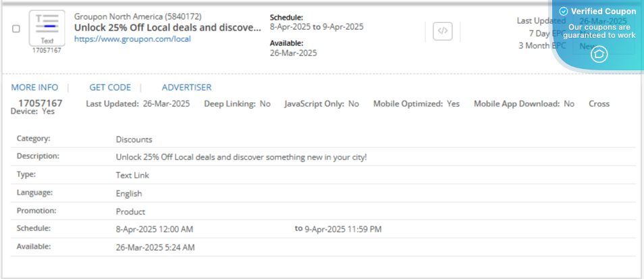The width and height of the screenshot is (644, 279).
Task: Click the 9-Apr-2025 11:59 PM end time
Action: click(343, 229)
